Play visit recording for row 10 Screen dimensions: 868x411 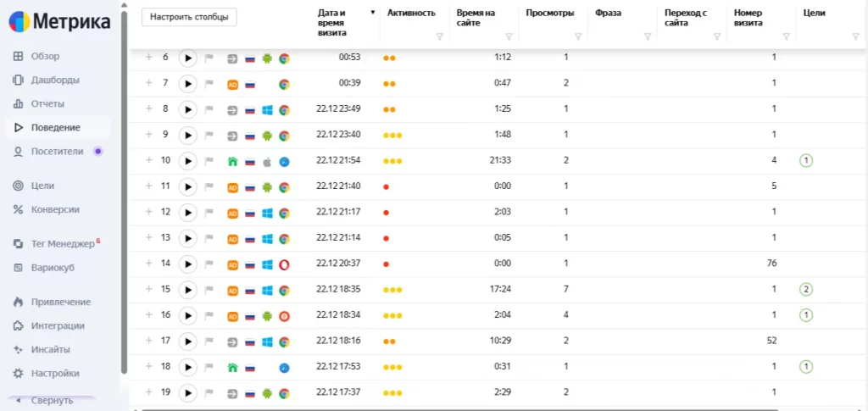coord(188,160)
